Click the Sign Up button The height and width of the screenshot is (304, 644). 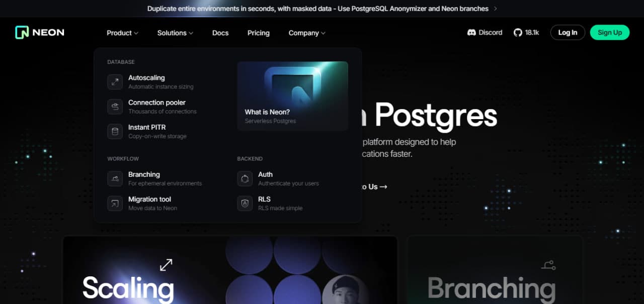pos(610,33)
